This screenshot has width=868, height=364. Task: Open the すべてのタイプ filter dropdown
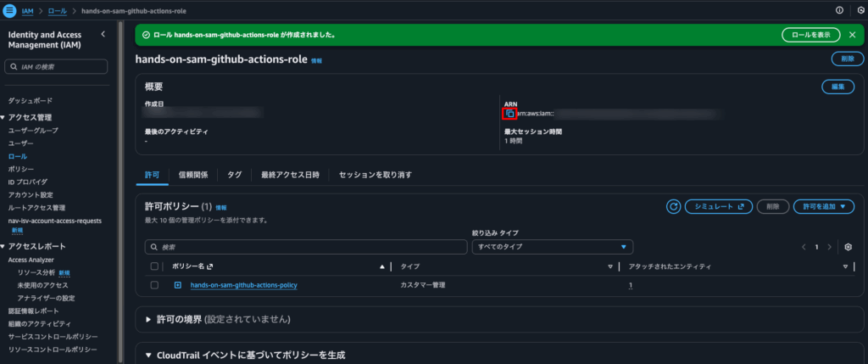(552, 247)
